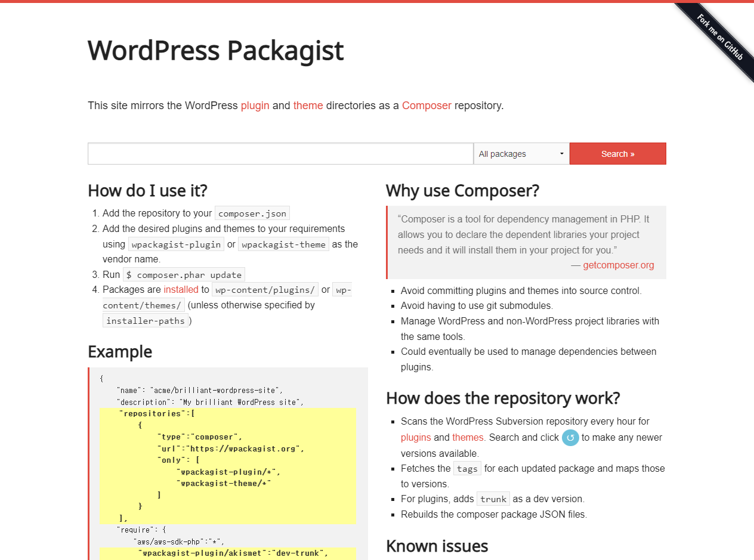Click the wp-content/plugins/ code text
Image resolution: width=754 pixels, height=560 pixels.
point(265,290)
